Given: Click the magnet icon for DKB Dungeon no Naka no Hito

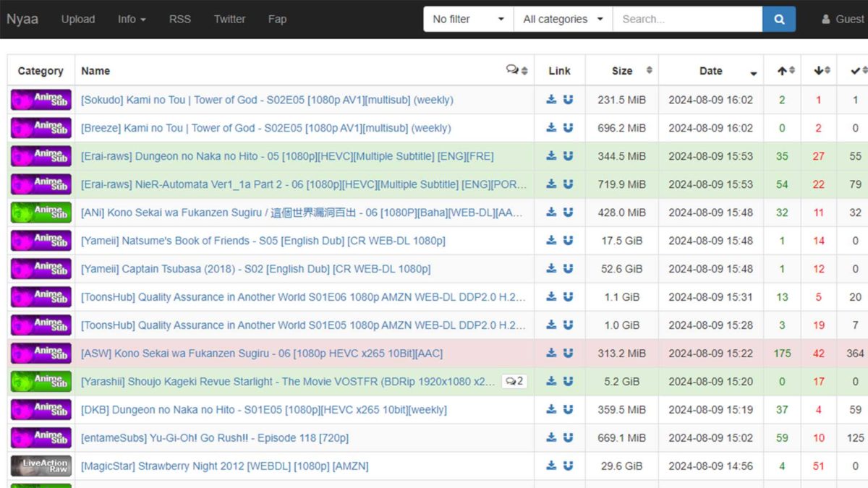Looking at the screenshot, I should tap(568, 410).
